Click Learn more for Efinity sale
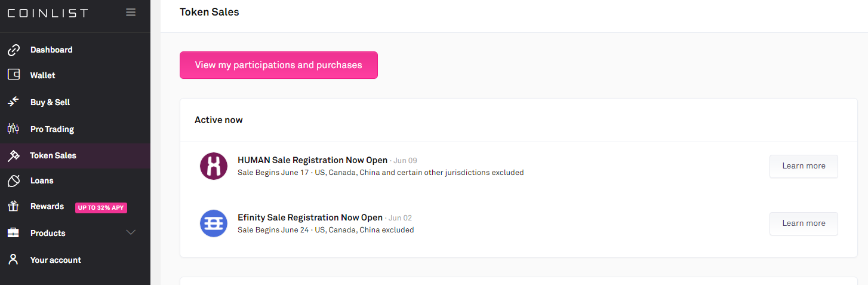 coord(804,223)
